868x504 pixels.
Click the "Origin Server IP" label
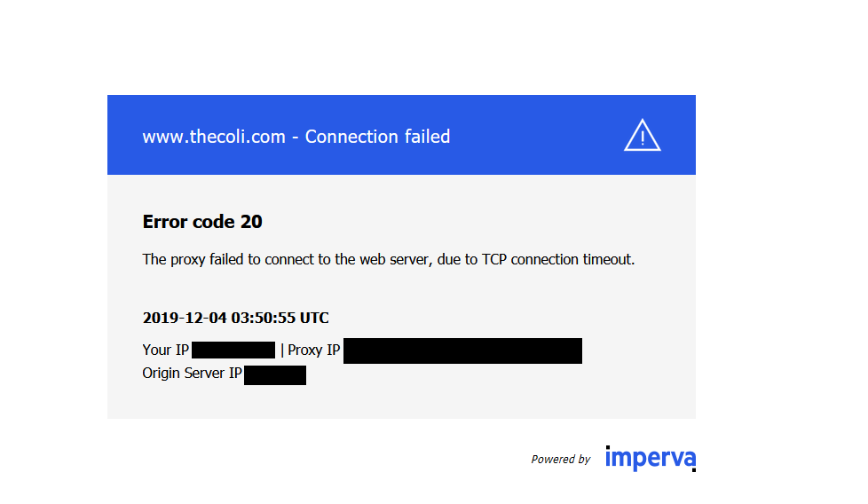coord(192,374)
